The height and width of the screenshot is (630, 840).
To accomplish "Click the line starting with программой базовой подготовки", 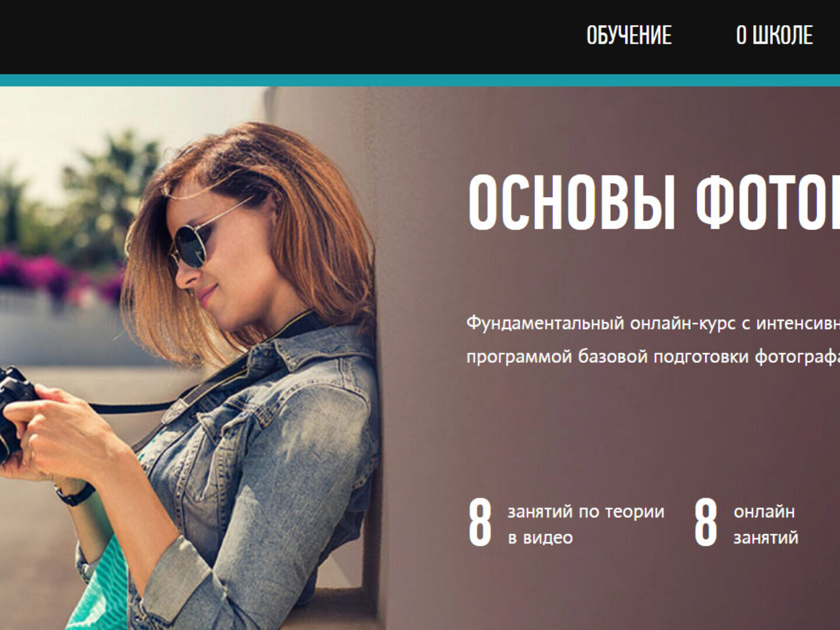I will point(653,356).
